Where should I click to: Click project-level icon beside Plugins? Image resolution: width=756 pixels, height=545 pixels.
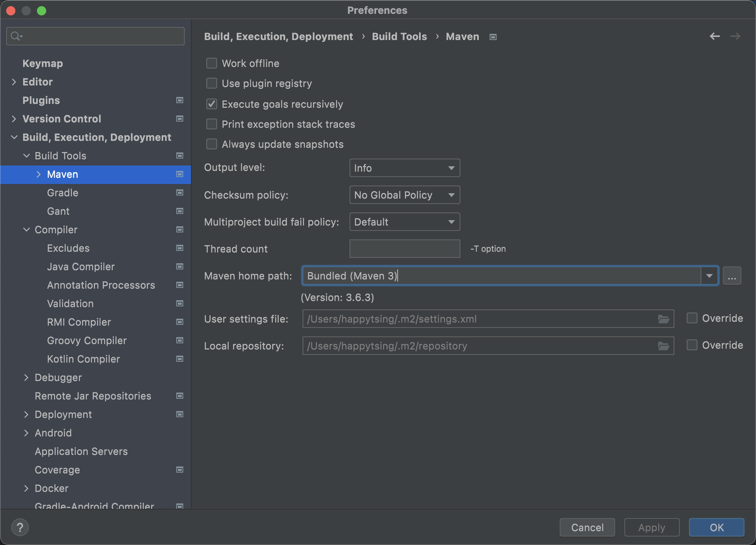click(179, 100)
